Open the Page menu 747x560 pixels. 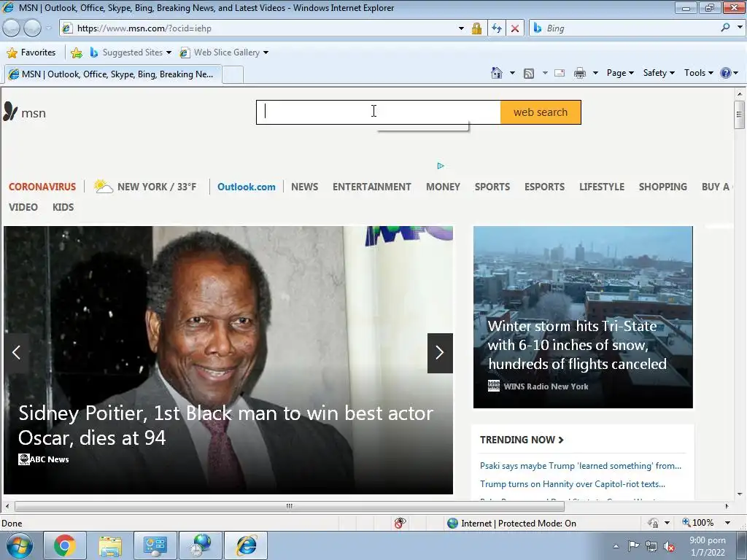point(620,73)
